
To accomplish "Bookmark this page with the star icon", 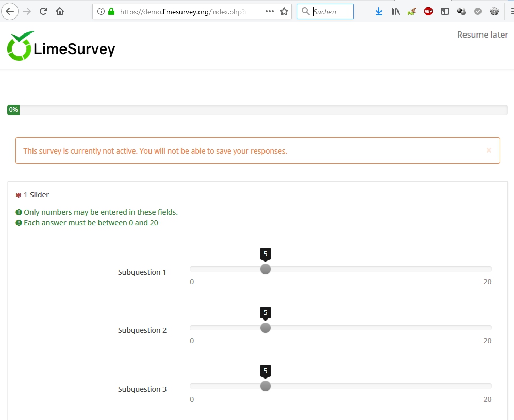I will click(x=284, y=12).
